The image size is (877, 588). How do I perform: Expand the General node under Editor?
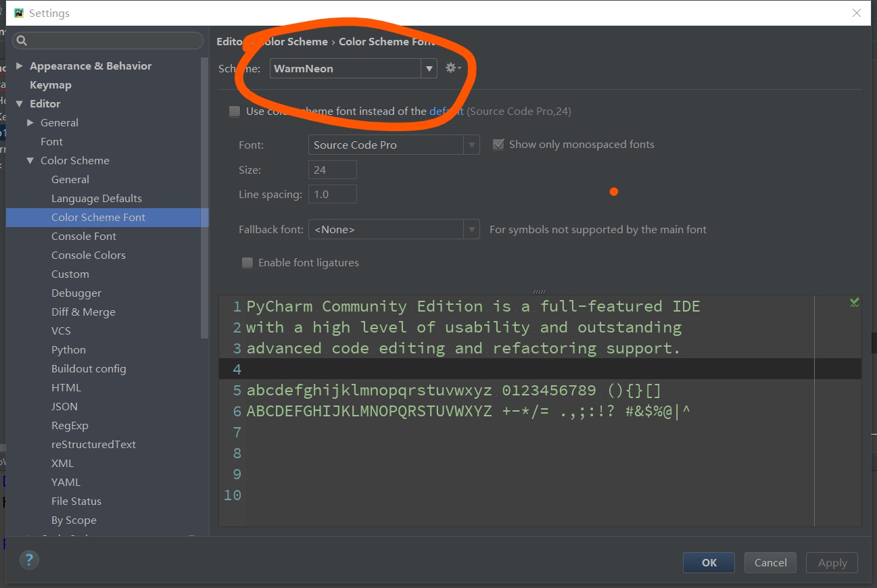(30, 122)
